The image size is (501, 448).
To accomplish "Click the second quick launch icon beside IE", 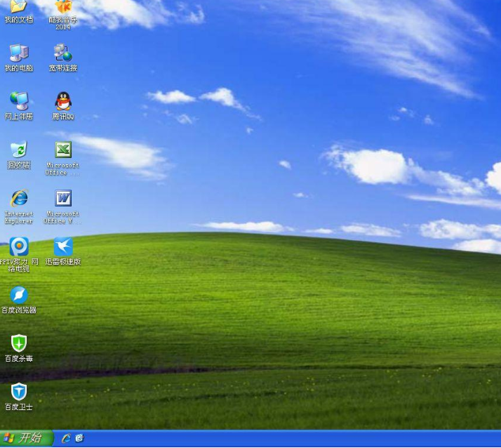I will coord(79,438).
